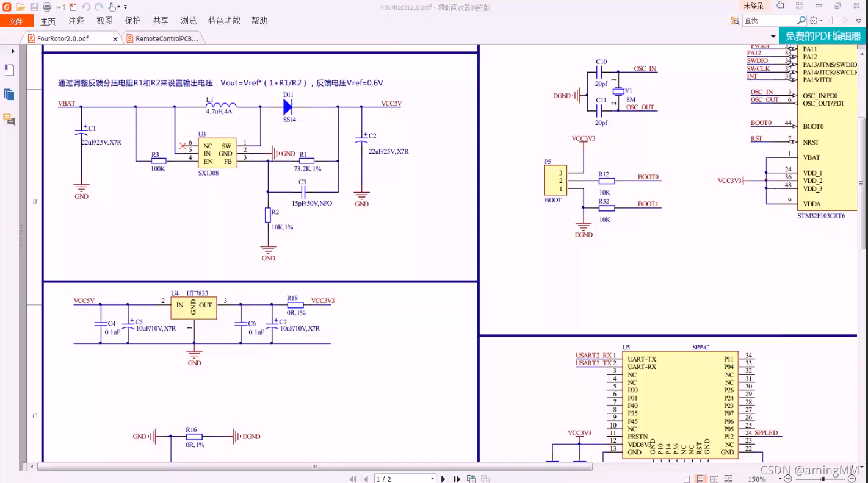The width and height of the screenshot is (868, 483).
Task: Open the layers panel icon
Action: coord(9,95)
